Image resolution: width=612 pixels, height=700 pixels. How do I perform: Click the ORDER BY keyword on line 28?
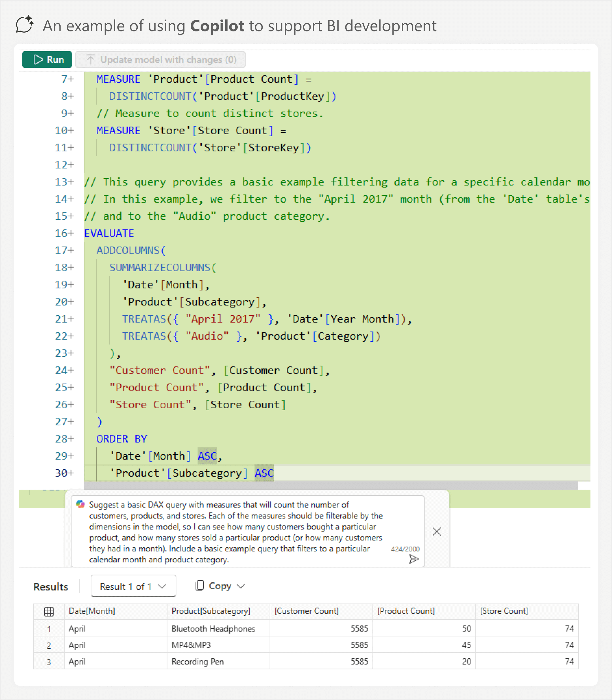coord(122,439)
